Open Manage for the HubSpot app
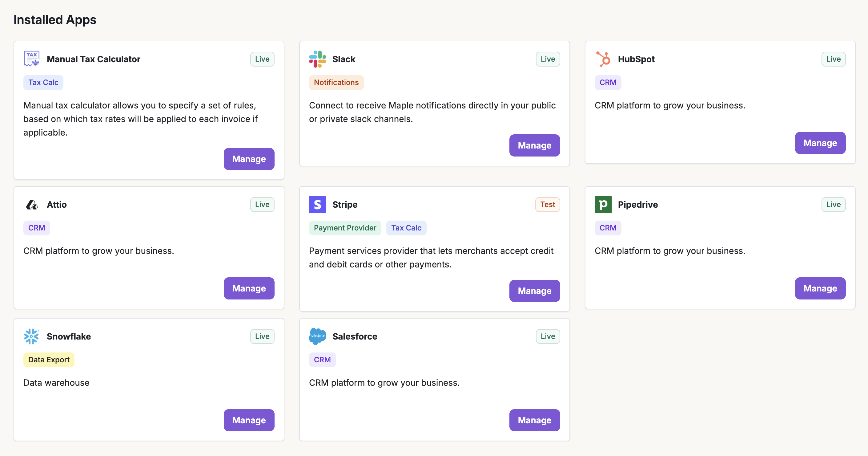This screenshot has width=868, height=456. click(x=820, y=143)
